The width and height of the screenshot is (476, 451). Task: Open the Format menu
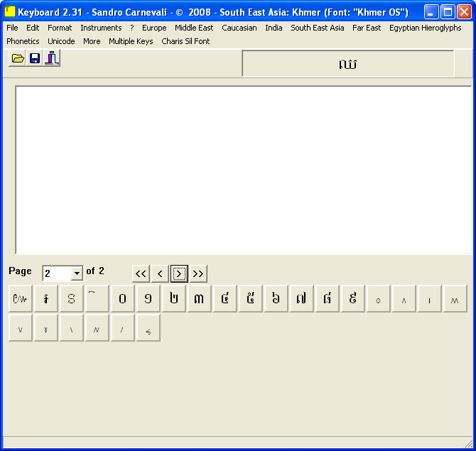click(60, 28)
